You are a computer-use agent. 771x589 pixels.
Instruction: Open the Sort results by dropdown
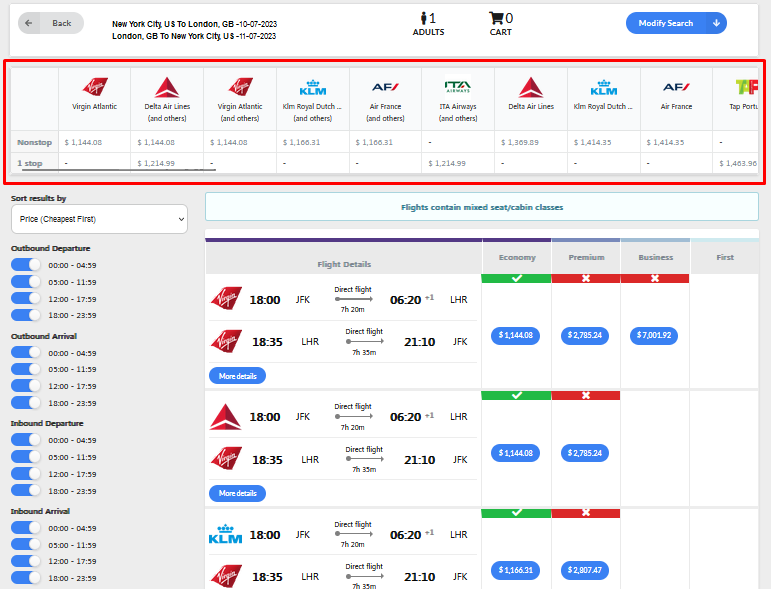click(99, 219)
